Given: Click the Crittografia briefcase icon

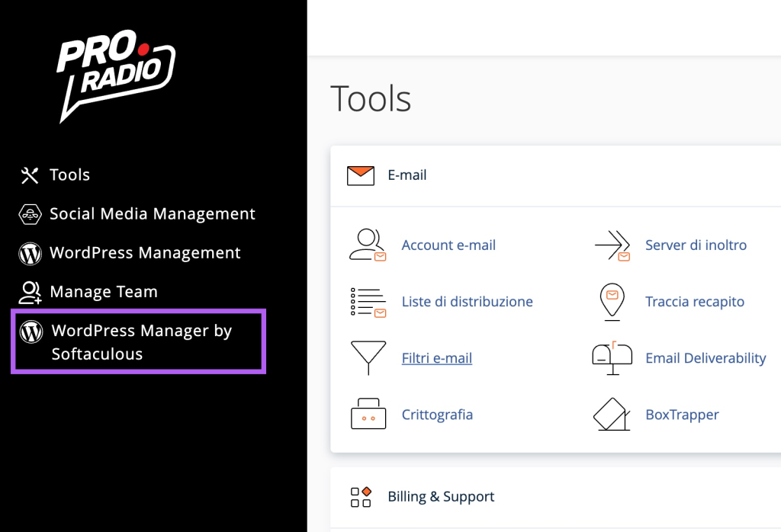Looking at the screenshot, I should point(368,415).
